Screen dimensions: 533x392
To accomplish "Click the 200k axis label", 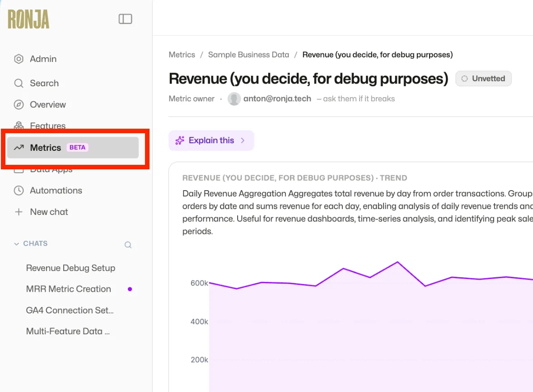I will (199, 359).
